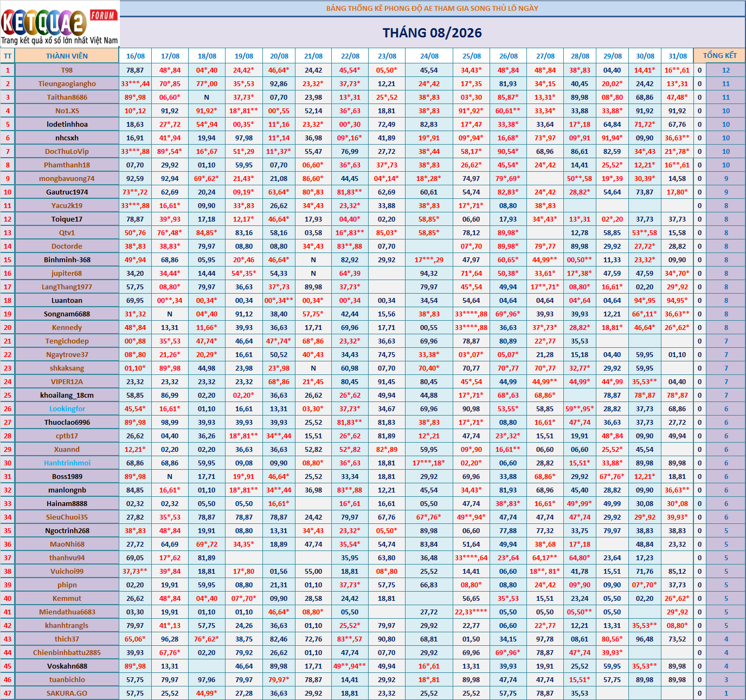
Task: Click member name tuanbichlo
Action: (67, 679)
